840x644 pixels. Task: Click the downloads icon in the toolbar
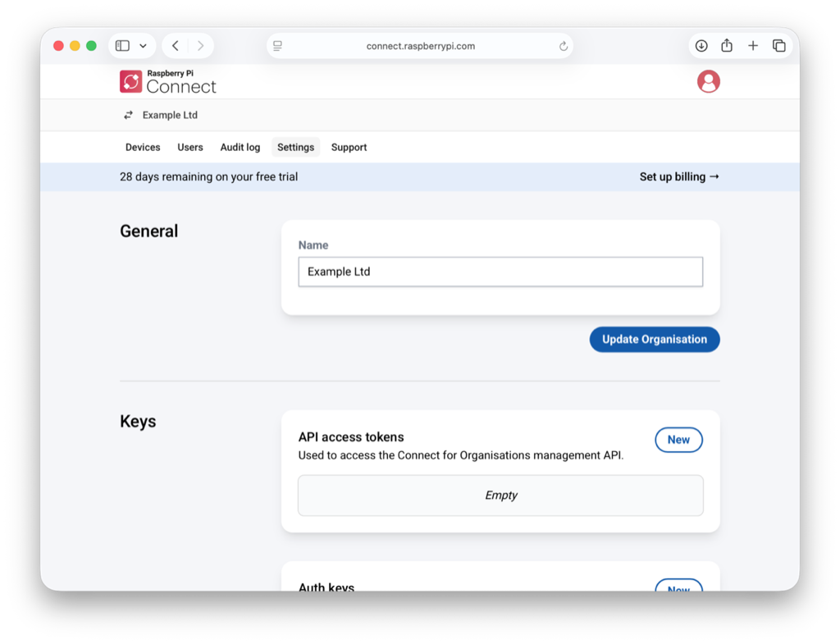[x=701, y=46]
